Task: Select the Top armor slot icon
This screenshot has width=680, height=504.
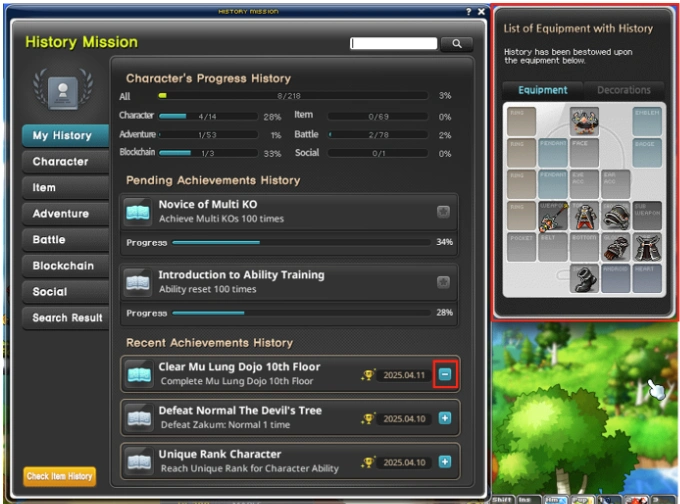Action: (584, 216)
